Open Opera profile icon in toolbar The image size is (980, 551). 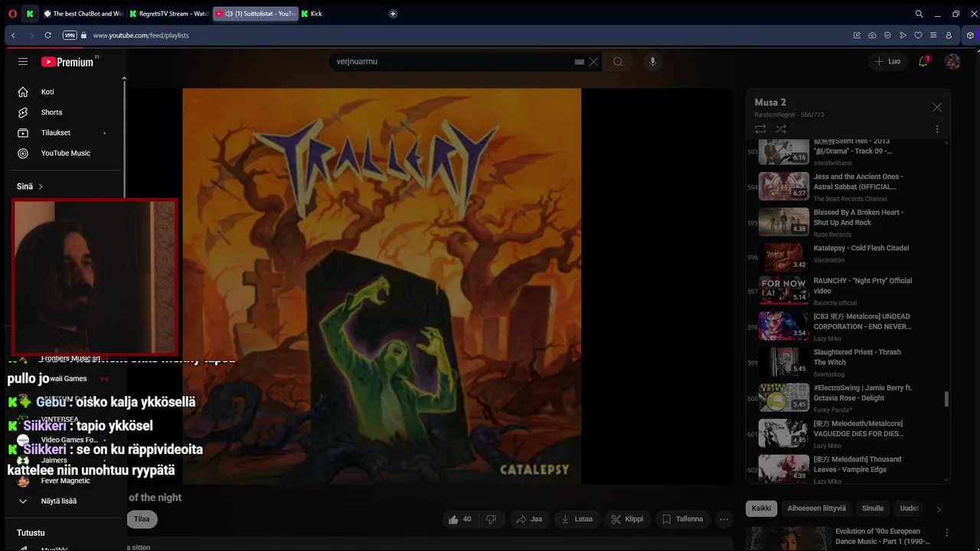tap(949, 35)
